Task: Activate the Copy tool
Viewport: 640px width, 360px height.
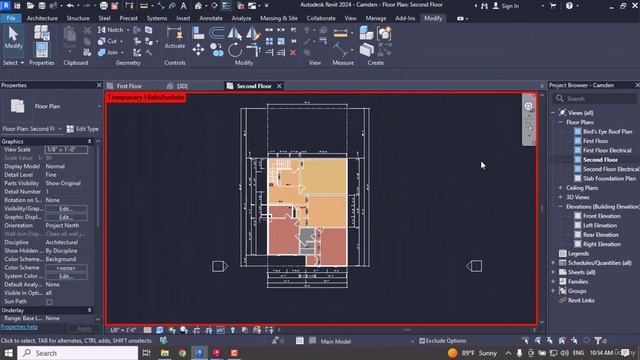Action: point(217,50)
